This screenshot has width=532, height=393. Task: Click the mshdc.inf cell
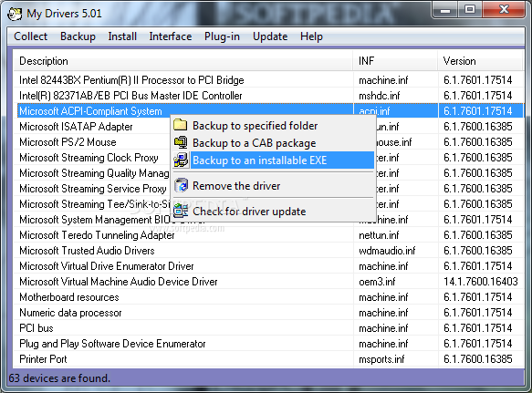[x=380, y=96]
